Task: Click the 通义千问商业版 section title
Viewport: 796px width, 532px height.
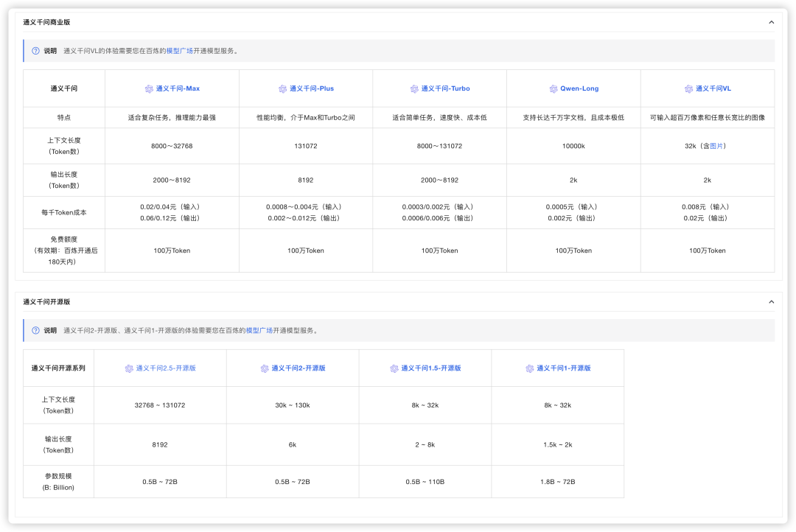Action: (46, 22)
